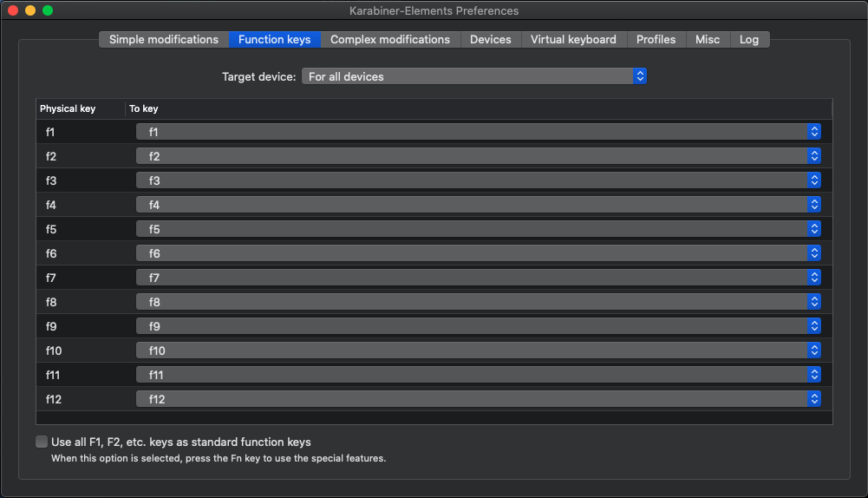Select the f12 physical key label
Viewport: 868px width, 498px height.
54,399
